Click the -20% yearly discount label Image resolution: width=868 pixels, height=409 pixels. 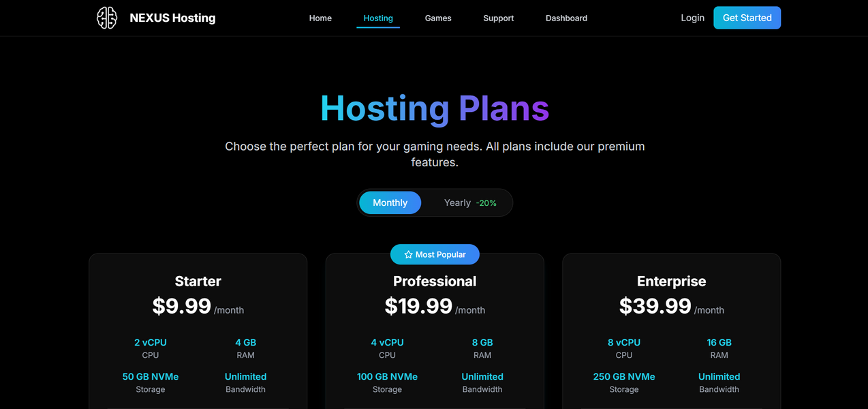click(x=486, y=202)
